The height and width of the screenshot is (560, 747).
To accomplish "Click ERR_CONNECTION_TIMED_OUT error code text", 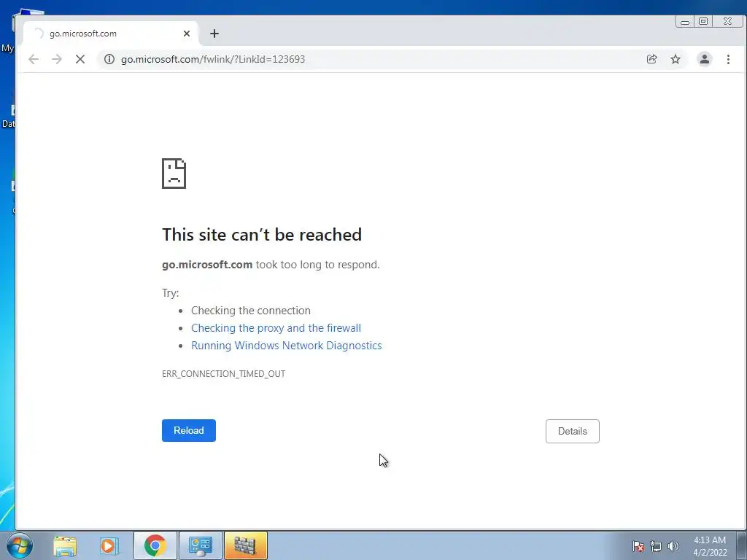I will [223, 374].
